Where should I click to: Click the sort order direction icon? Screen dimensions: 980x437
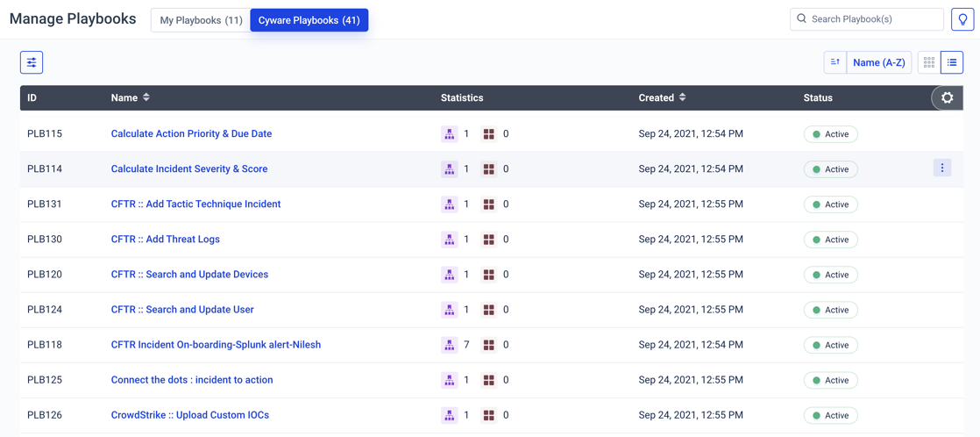point(835,62)
